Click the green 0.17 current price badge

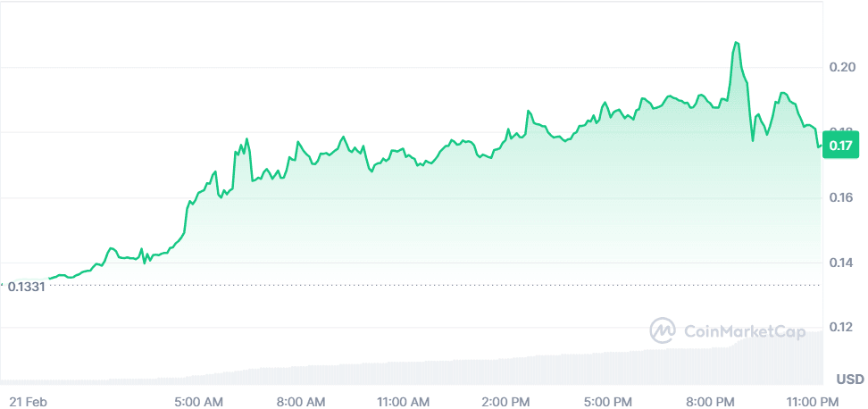tap(841, 145)
